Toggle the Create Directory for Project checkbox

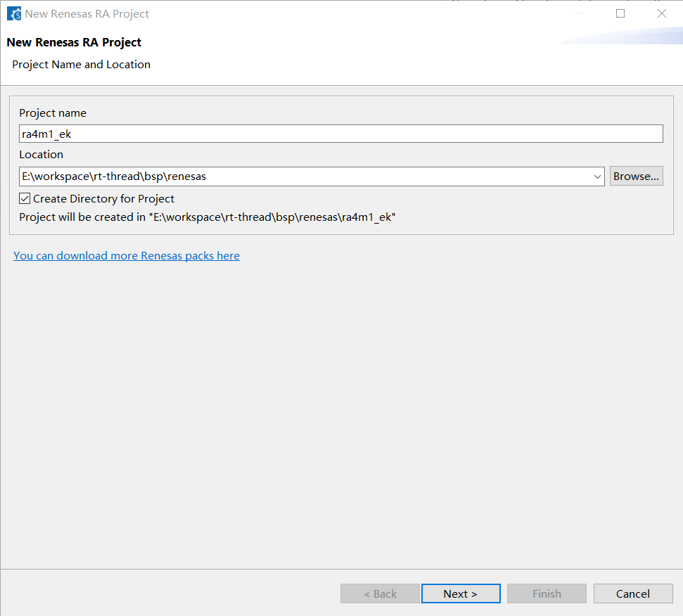25,199
